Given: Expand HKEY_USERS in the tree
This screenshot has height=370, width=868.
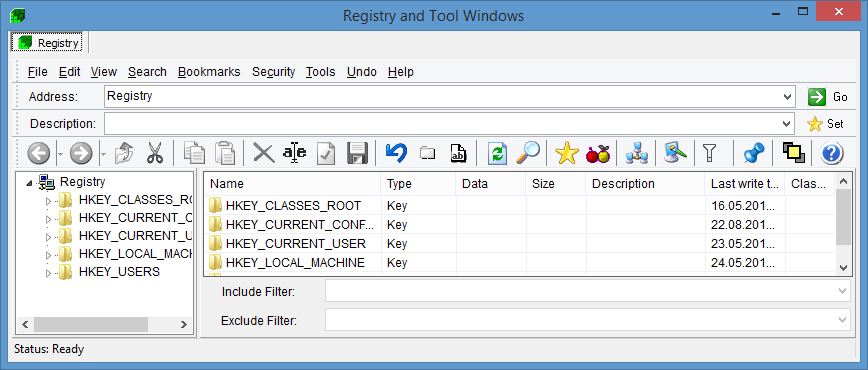Looking at the screenshot, I should coord(48,273).
